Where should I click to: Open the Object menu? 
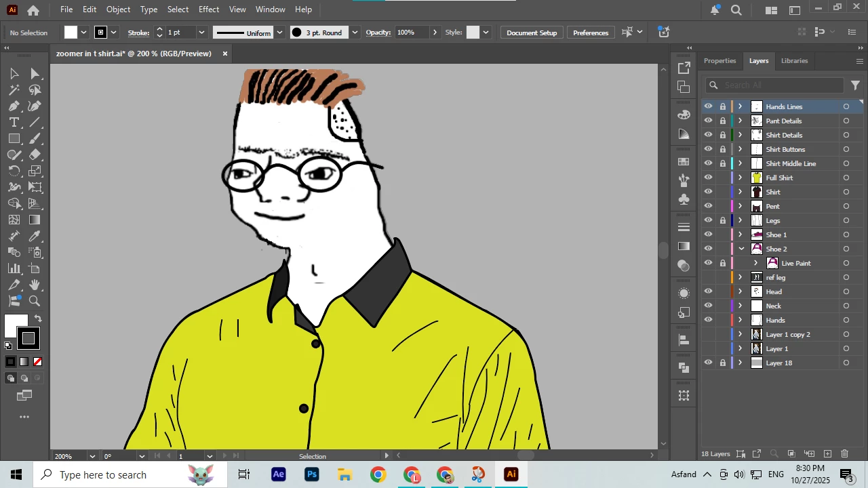tap(118, 9)
